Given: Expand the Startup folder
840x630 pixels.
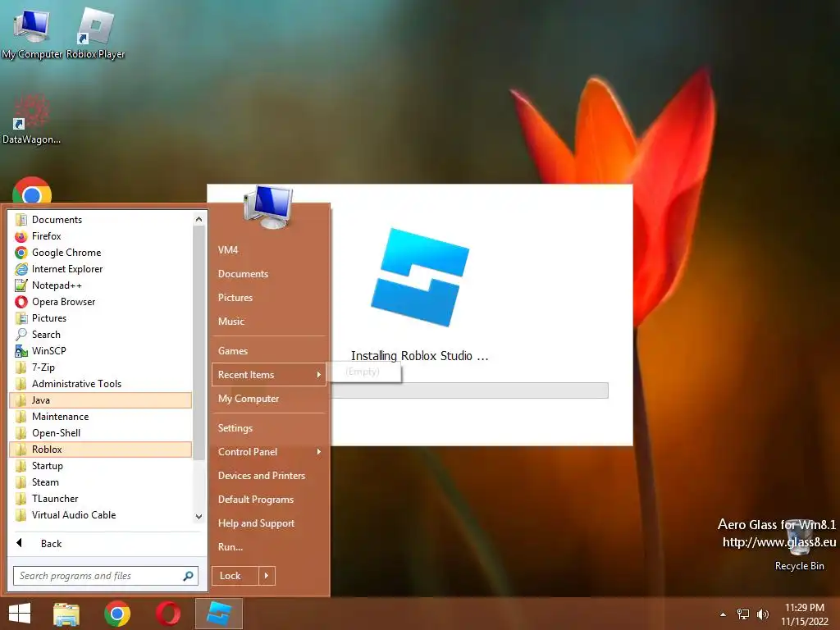Looking at the screenshot, I should coord(101,466).
